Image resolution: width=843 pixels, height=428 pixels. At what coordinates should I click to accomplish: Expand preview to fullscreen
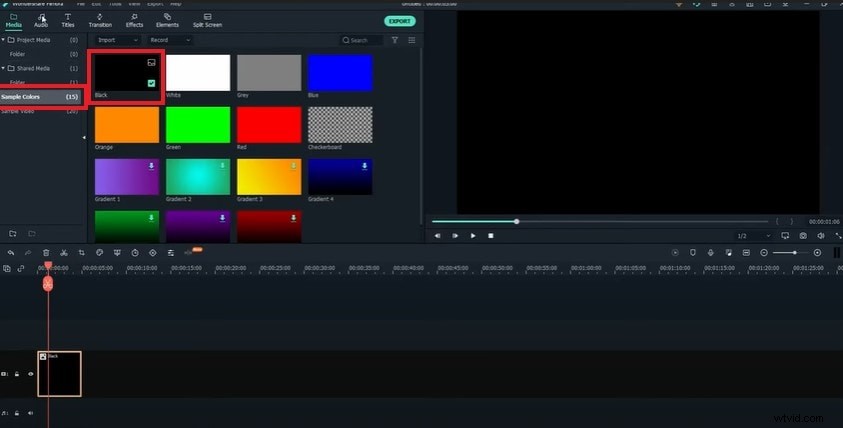click(838, 236)
